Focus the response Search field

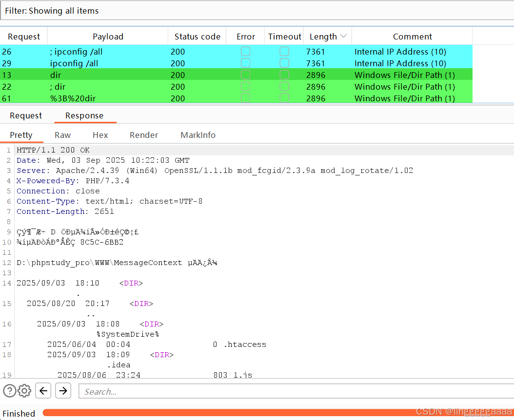tap(297, 391)
